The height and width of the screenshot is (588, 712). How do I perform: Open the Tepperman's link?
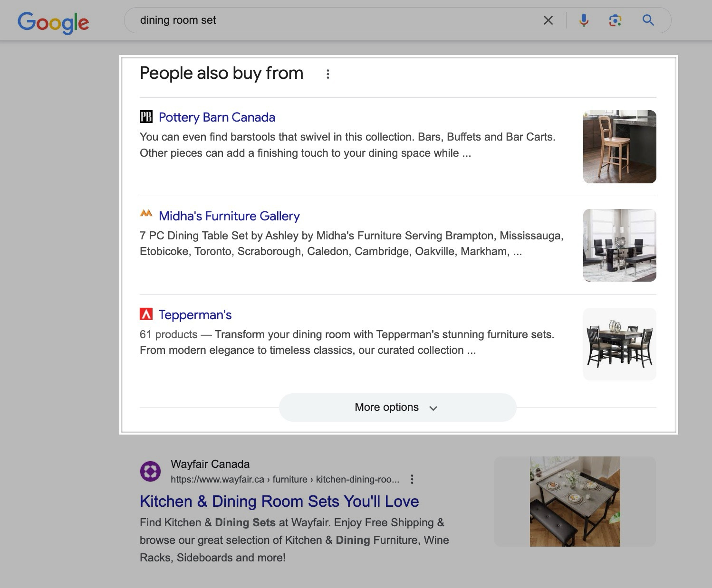tap(195, 315)
